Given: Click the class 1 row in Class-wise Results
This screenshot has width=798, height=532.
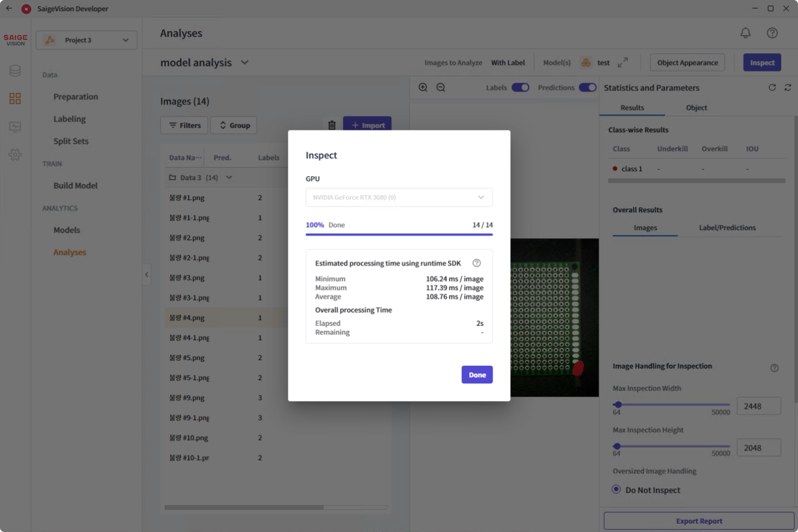Looking at the screenshot, I should pyautogui.click(x=696, y=168).
